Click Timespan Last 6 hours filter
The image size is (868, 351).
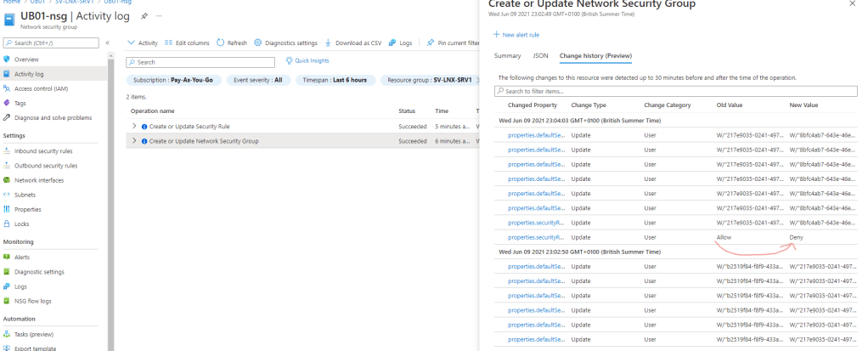pyautogui.click(x=335, y=80)
